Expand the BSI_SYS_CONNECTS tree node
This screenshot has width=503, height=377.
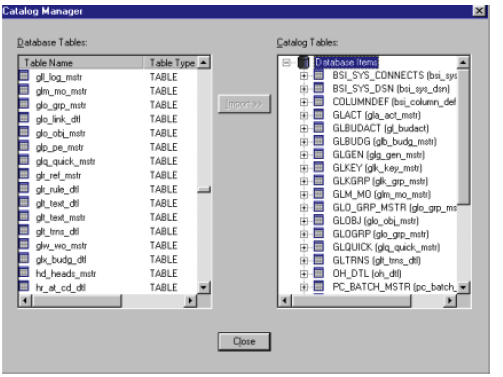coord(304,76)
